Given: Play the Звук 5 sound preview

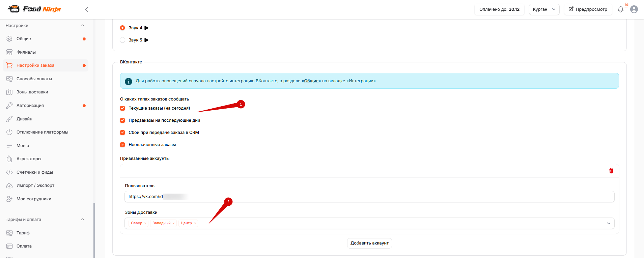Looking at the screenshot, I should point(146,40).
